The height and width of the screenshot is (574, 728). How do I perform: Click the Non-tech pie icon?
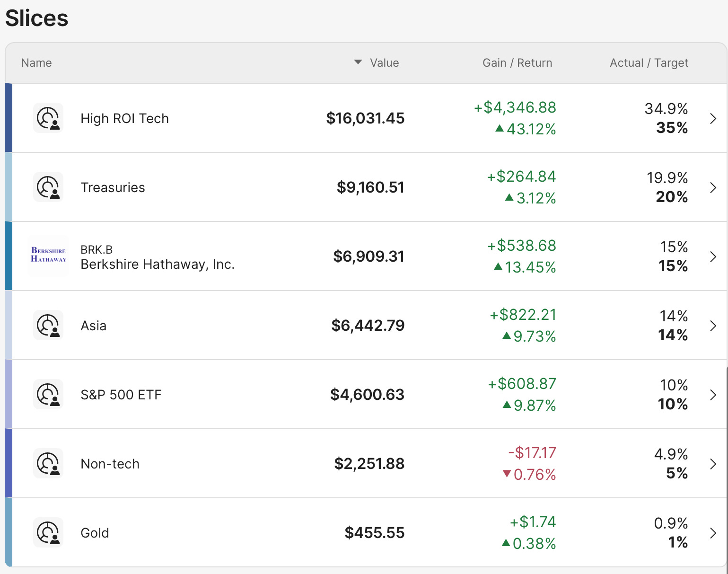[48, 464]
